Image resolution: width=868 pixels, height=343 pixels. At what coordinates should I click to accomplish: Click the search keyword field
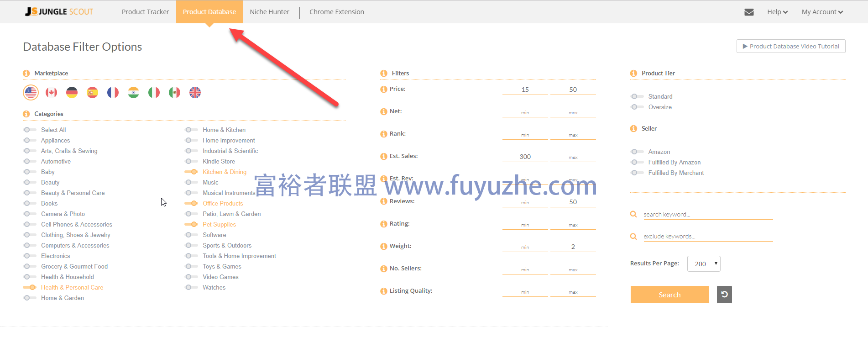point(708,214)
